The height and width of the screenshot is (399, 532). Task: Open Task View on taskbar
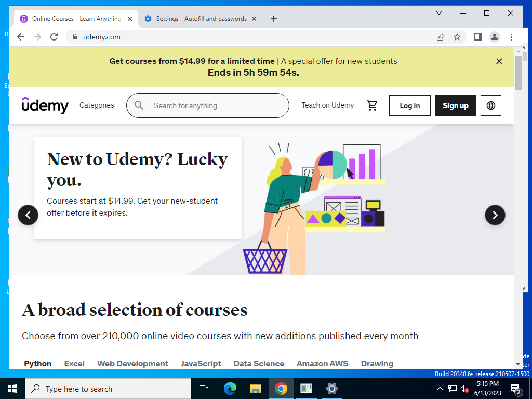pyautogui.click(x=204, y=389)
